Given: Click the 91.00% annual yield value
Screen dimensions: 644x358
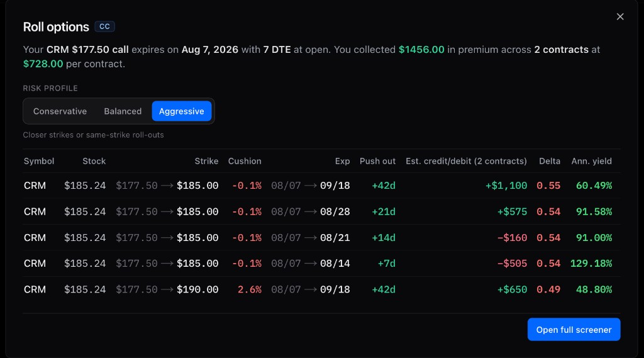Looking at the screenshot, I should (594, 238).
